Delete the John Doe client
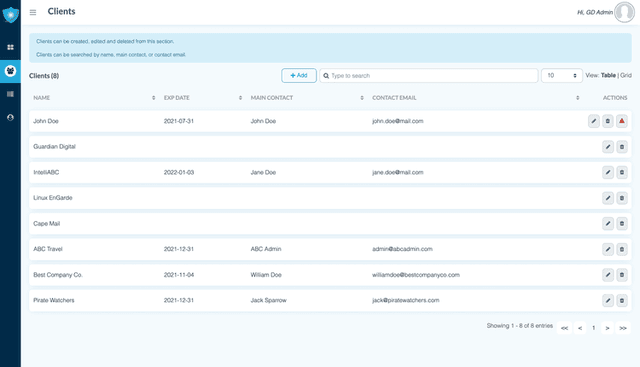The width and height of the screenshot is (640, 367). (608, 121)
